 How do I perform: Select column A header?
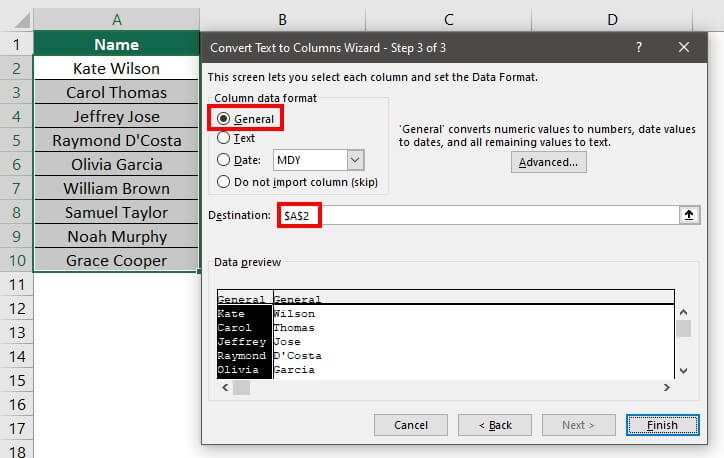pyautogui.click(x=117, y=20)
